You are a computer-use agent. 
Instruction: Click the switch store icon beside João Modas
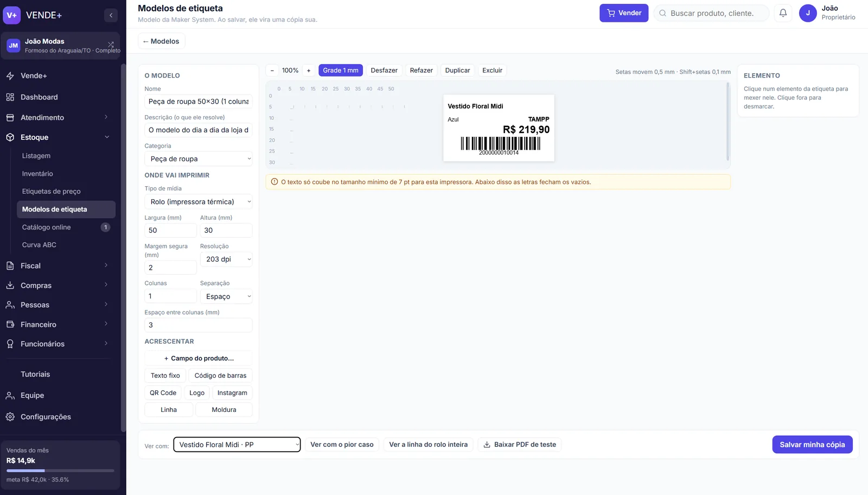click(x=111, y=45)
